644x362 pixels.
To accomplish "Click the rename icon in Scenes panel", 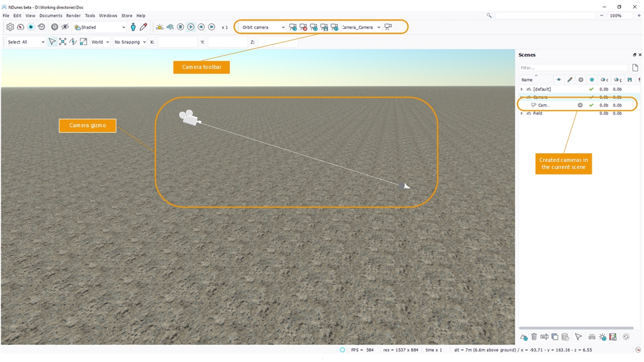I will point(544,337).
